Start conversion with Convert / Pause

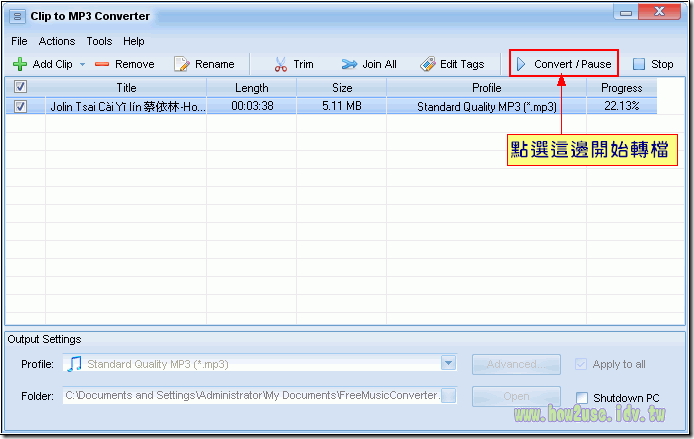pyautogui.click(x=564, y=64)
